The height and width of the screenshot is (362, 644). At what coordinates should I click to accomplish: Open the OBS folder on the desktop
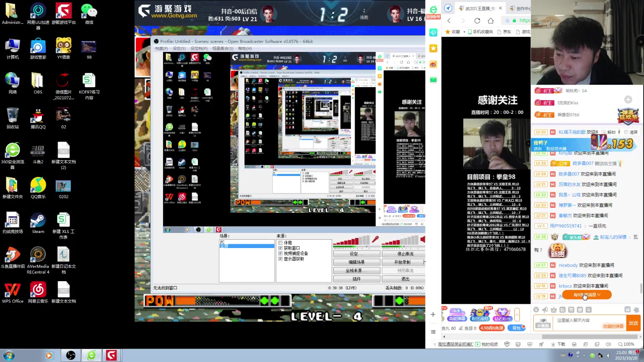coord(38,83)
